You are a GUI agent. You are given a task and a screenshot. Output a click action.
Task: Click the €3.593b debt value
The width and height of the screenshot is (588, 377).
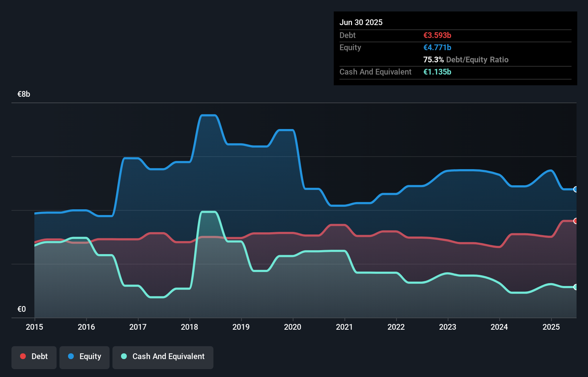tap(437, 35)
